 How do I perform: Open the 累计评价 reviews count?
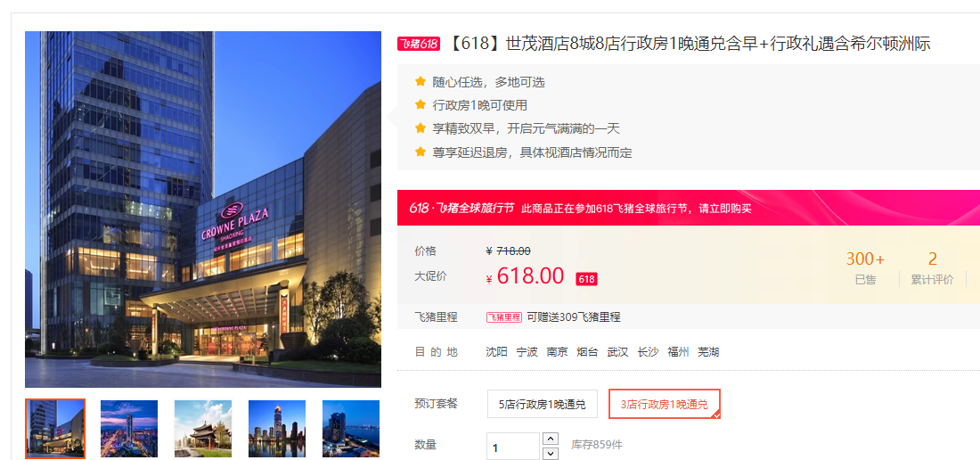pyautogui.click(x=933, y=268)
